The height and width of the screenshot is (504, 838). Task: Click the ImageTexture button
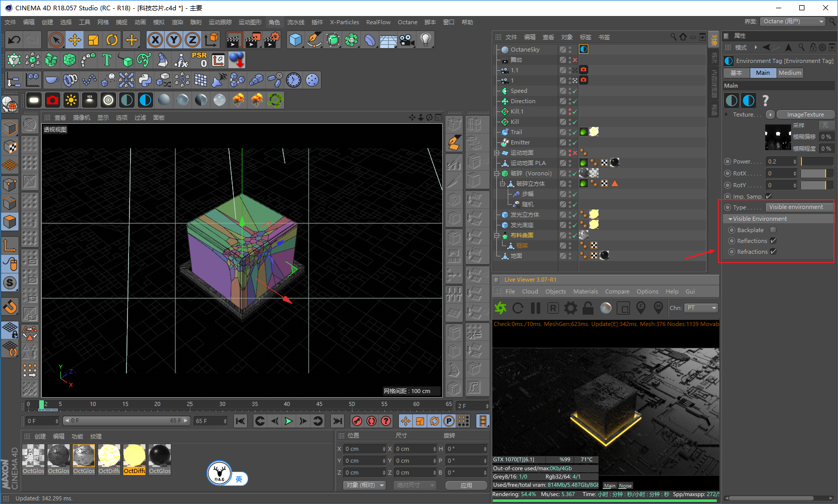pos(805,115)
